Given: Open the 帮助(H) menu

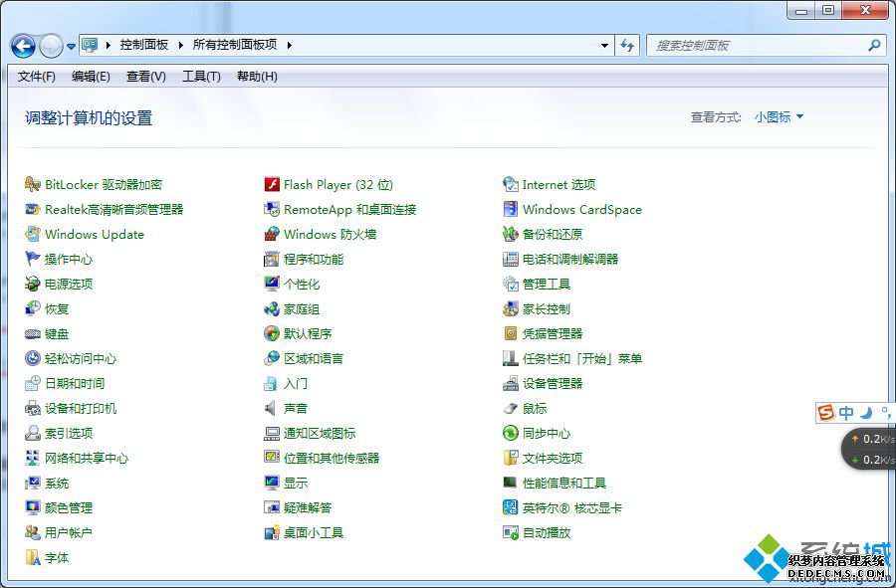Looking at the screenshot, I should (x=257, y=77).
